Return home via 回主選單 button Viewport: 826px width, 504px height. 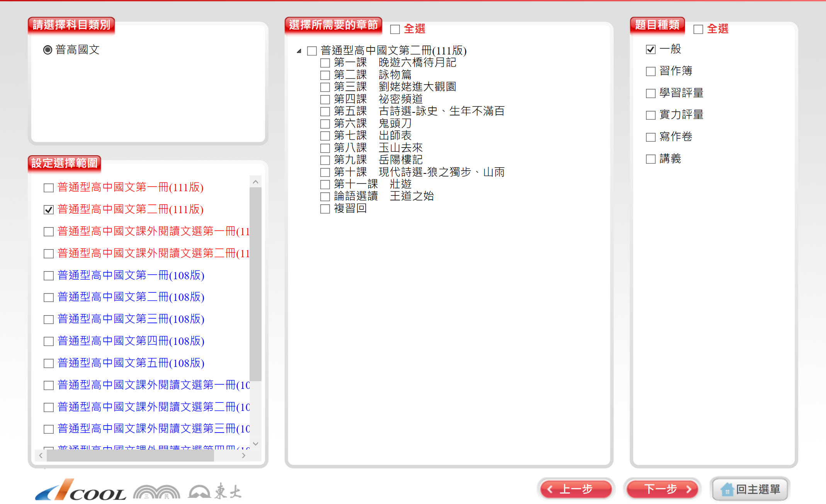[750, 489]
